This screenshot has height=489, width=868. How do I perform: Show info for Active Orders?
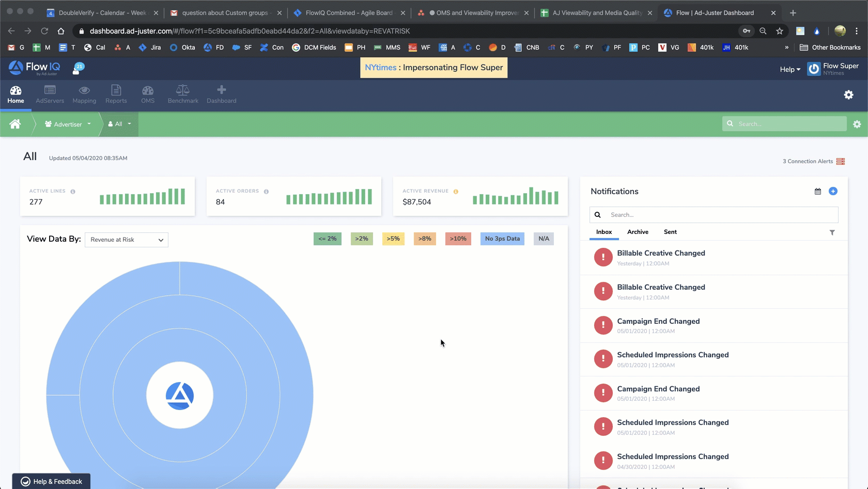coord(266,192)
